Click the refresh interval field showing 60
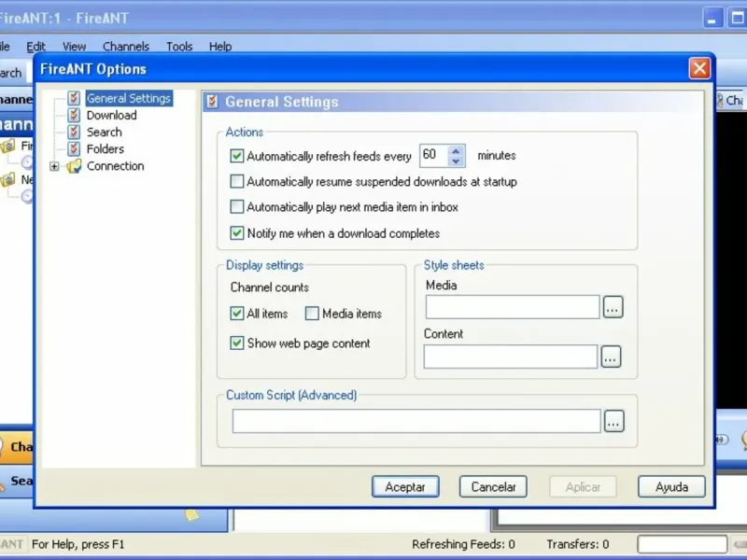747x560 pixels. coord(434,156)
